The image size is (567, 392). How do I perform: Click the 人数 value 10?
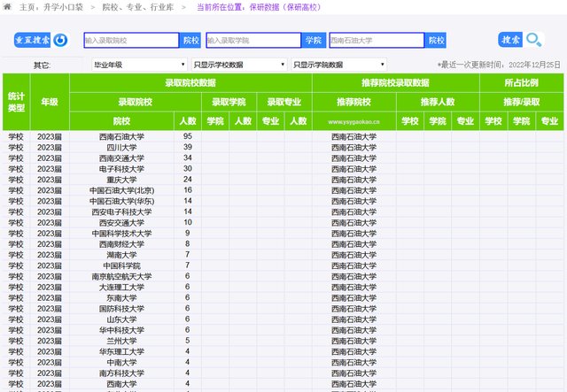point(188,222)
